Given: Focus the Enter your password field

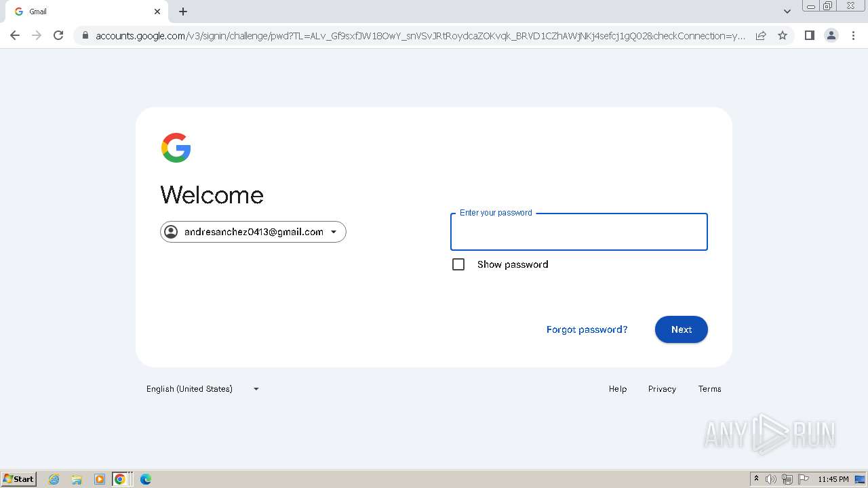Looking at the screenshot, I should tap(579, 232).
